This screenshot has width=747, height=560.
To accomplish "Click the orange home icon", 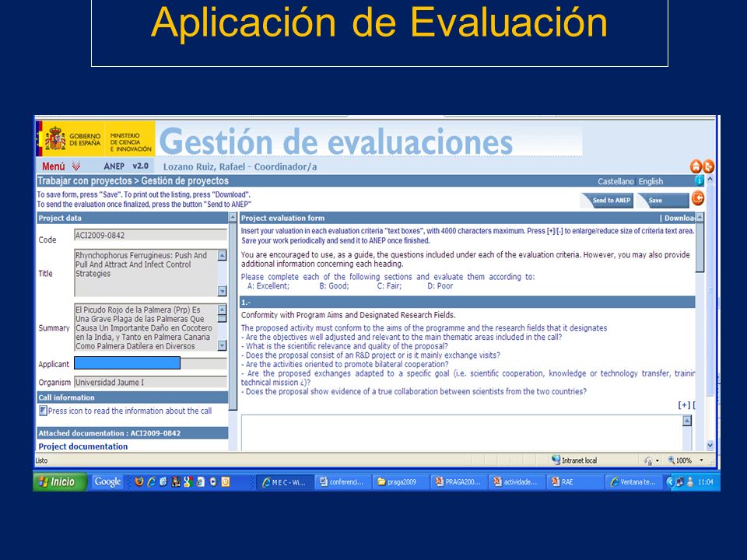I will coord(696,166).
